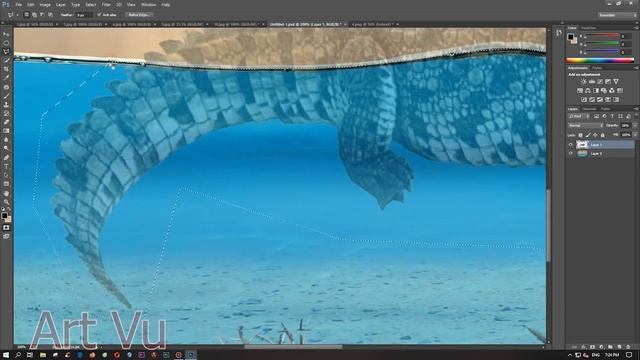Choose the New selection mode button

point(27,15)
